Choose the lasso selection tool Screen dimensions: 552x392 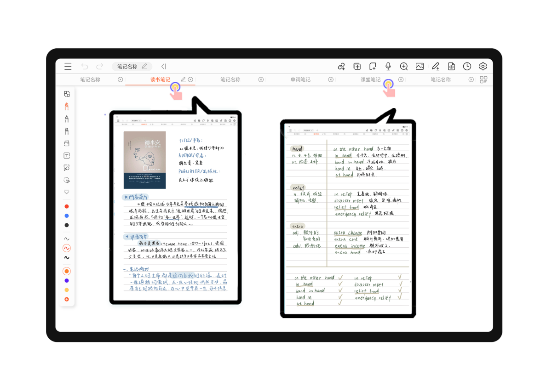(67, 180)
